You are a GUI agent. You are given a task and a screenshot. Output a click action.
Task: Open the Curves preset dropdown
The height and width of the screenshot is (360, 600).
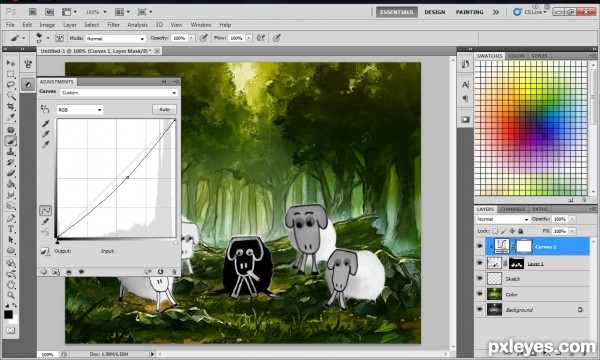click(119, 93)
